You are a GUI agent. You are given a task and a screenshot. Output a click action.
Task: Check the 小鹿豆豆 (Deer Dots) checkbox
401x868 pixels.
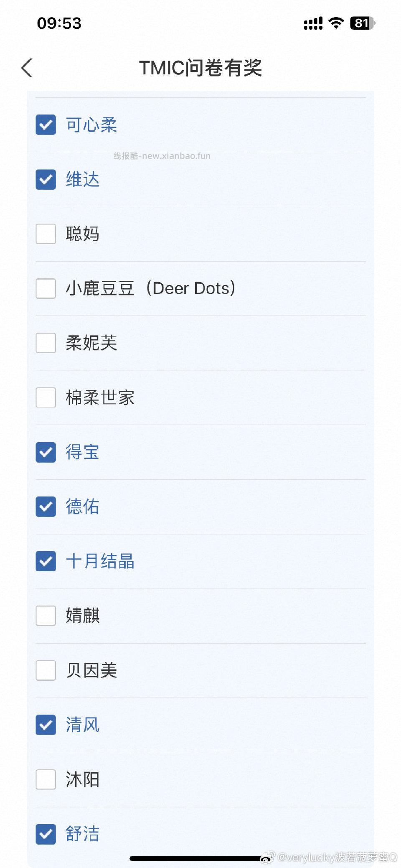(x=46, y=288)
